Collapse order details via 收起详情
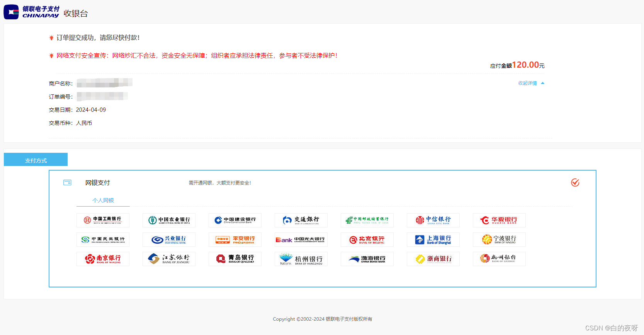This screenshot has width=644, height=335. click(x=527, y=83)
